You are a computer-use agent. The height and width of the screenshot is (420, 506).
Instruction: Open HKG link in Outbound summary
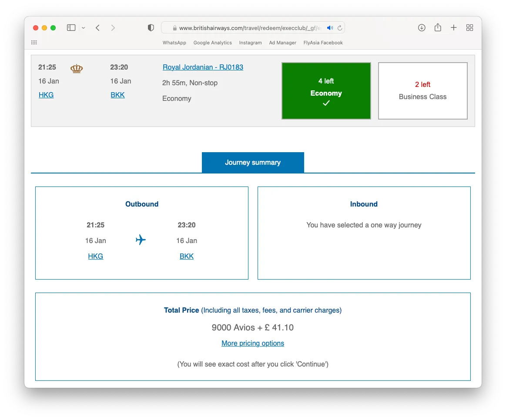(96, 256)
